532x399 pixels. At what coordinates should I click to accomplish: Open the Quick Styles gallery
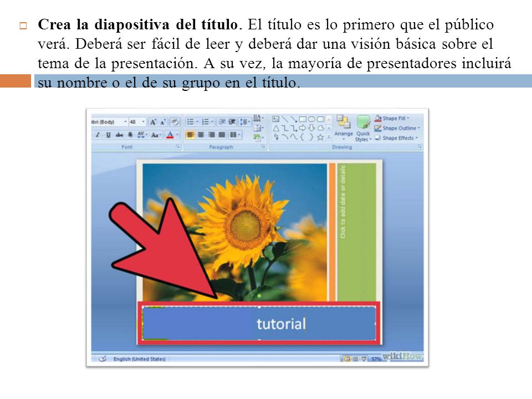(x=364, y=128)
